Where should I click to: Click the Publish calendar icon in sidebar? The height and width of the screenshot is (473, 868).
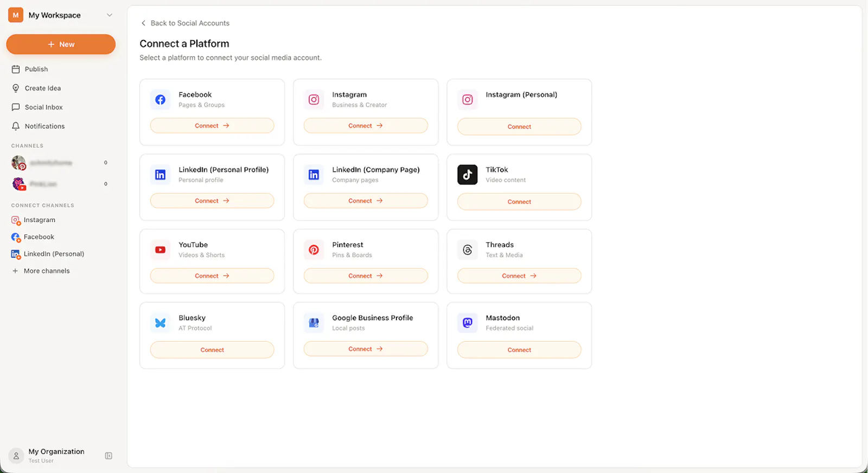16,69
